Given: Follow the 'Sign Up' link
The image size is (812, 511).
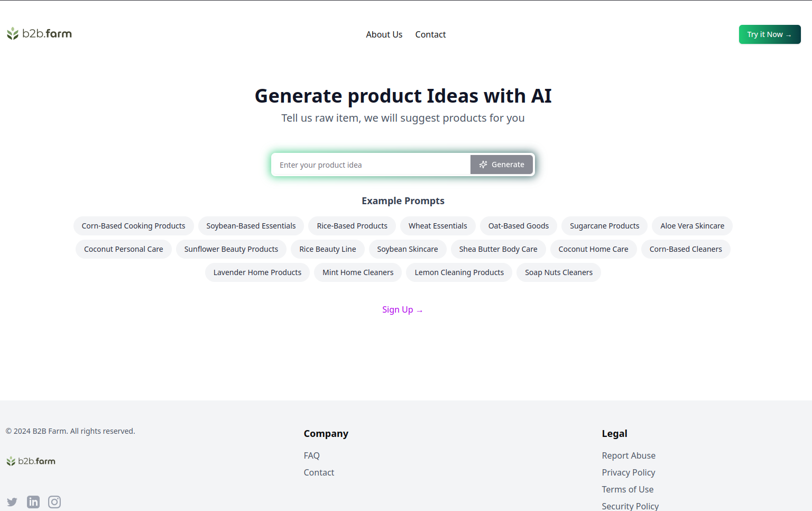Looking at the screenshot, I should (402, 309).
